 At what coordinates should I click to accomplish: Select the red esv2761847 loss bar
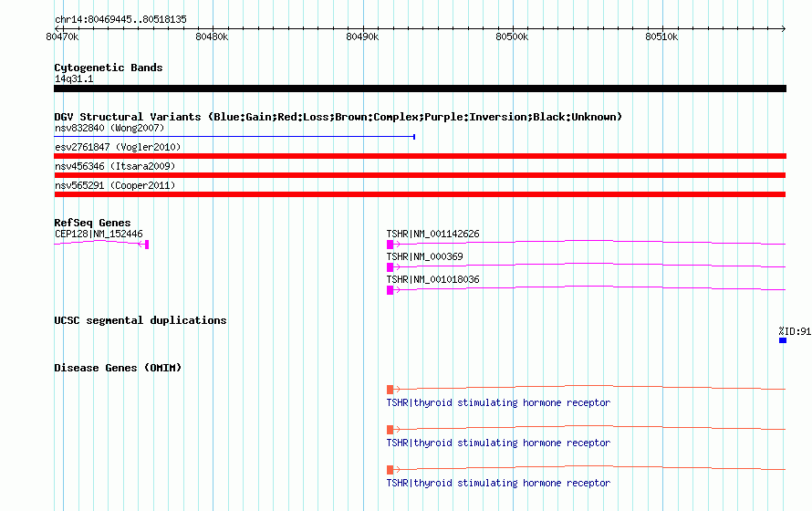pos(420,156)
